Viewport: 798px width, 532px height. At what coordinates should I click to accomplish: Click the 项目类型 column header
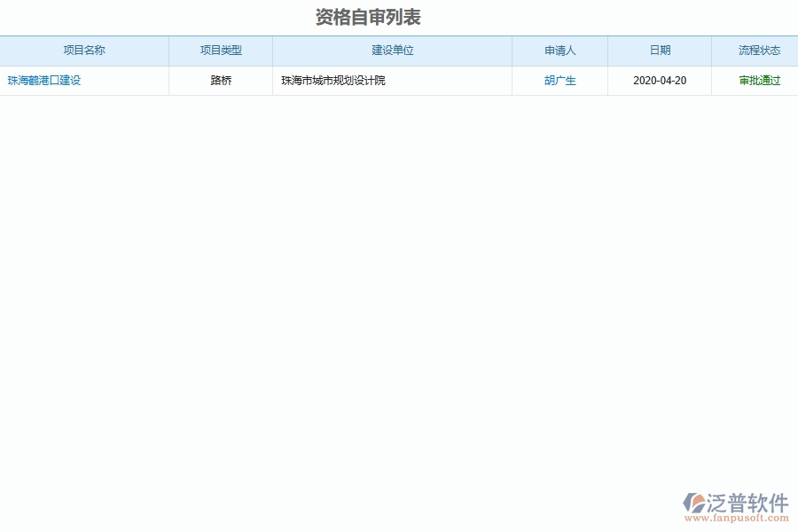221,51
